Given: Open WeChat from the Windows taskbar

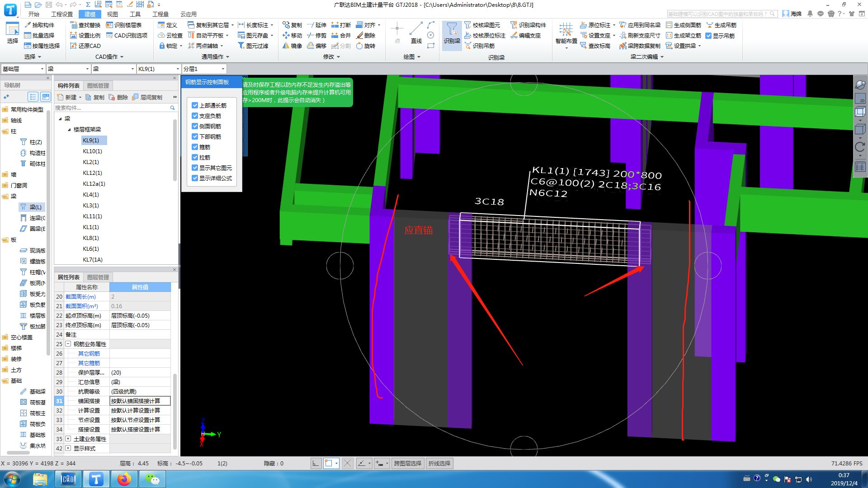Looking at the screenshot, I should point(152,479).
